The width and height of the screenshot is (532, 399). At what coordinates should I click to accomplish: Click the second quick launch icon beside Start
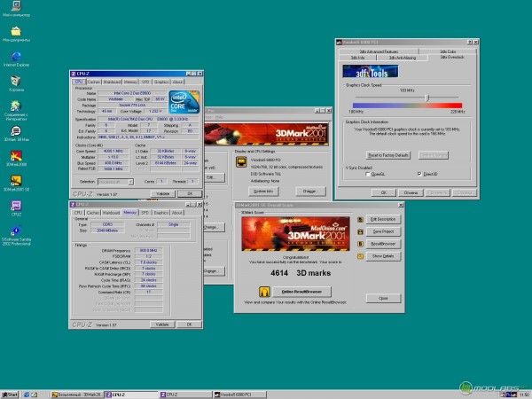click(x=35, y=395)
